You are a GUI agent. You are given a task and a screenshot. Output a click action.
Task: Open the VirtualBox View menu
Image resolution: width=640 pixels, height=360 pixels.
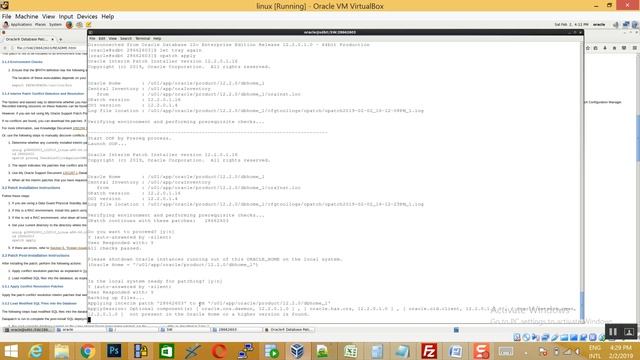(48, 16)
